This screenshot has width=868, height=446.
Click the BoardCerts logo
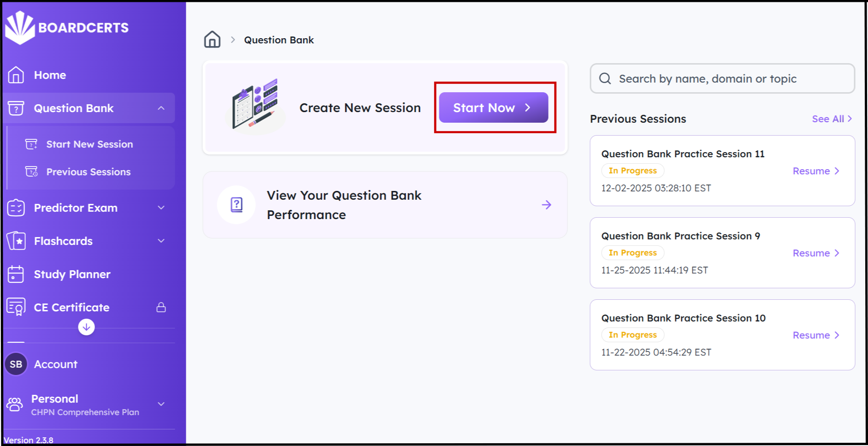(x=67, y=28)
